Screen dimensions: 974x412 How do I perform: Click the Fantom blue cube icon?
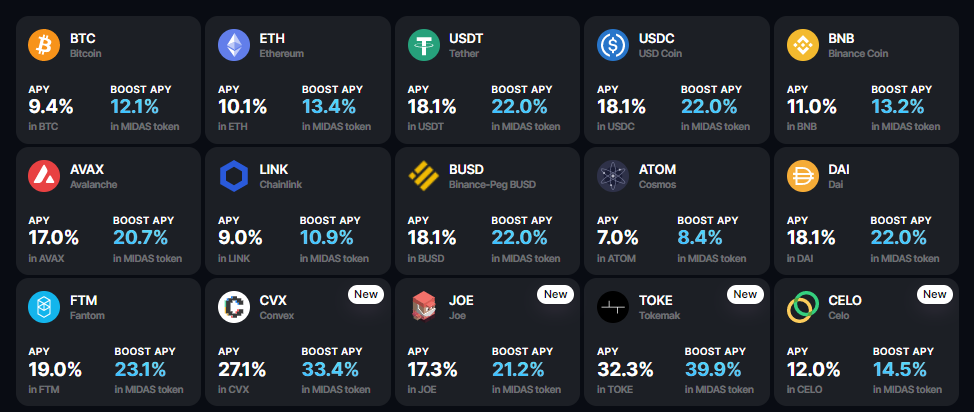(44, 308)
